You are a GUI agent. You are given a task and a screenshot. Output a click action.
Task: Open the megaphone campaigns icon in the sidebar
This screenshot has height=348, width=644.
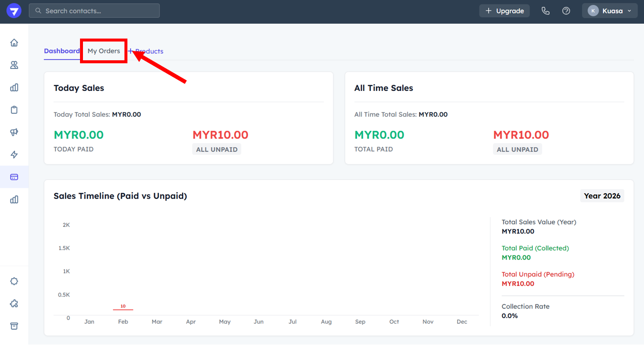point(14,132)
